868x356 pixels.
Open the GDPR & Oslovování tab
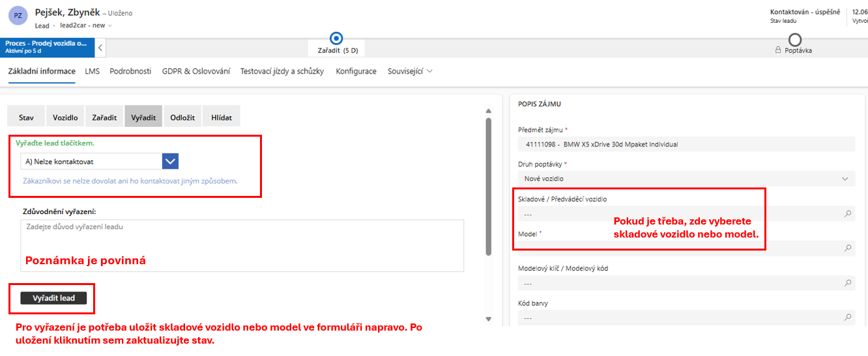click(195, 71)
